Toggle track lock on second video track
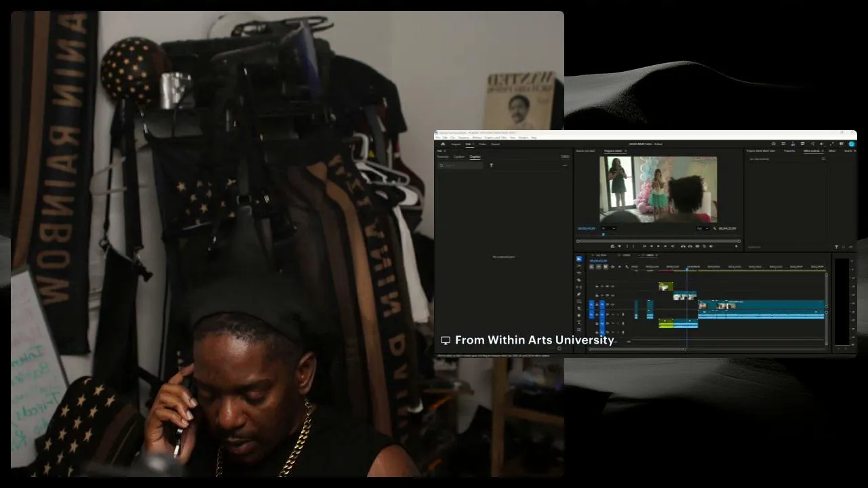Viewport: 868px width, 488px height. 597,296
